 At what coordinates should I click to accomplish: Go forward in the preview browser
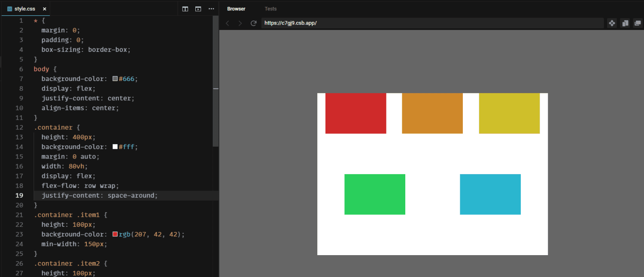tap(240, 23)
